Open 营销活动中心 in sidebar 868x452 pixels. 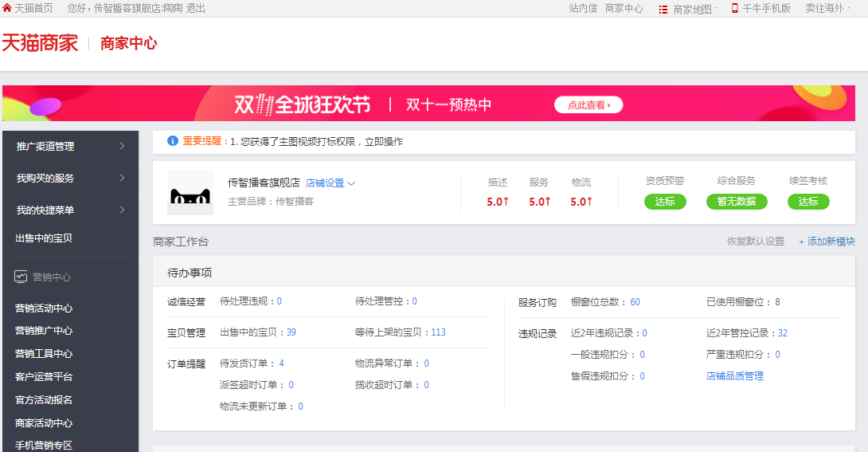point(44,308)
